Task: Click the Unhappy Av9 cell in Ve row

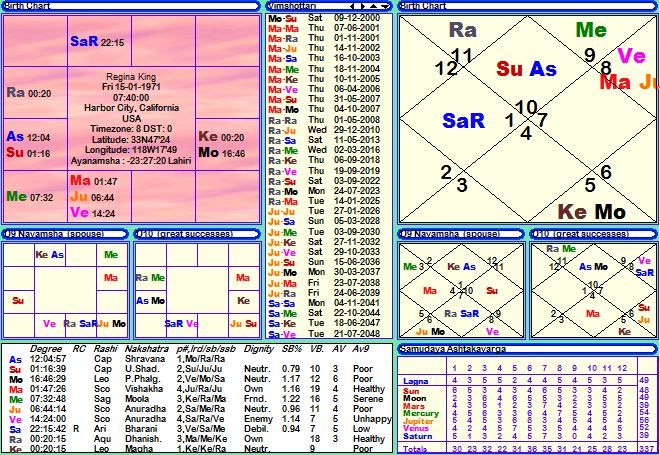Action: pos(372,419)
